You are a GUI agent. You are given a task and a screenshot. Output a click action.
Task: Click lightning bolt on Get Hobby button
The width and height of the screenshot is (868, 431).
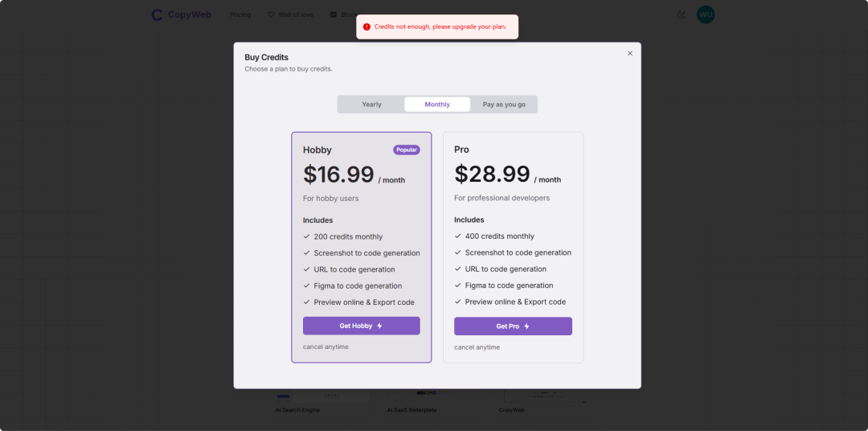point(379,326)
